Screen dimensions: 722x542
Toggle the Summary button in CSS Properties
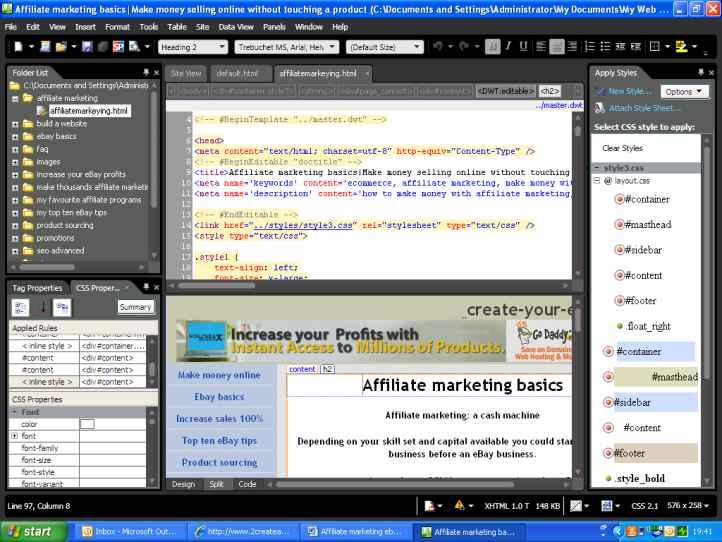click(x=136, y=308)
